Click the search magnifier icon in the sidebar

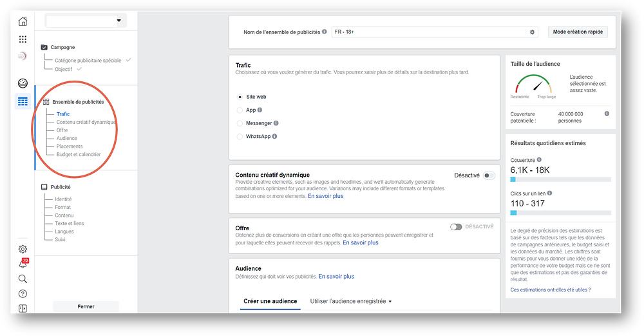(23, 279)
